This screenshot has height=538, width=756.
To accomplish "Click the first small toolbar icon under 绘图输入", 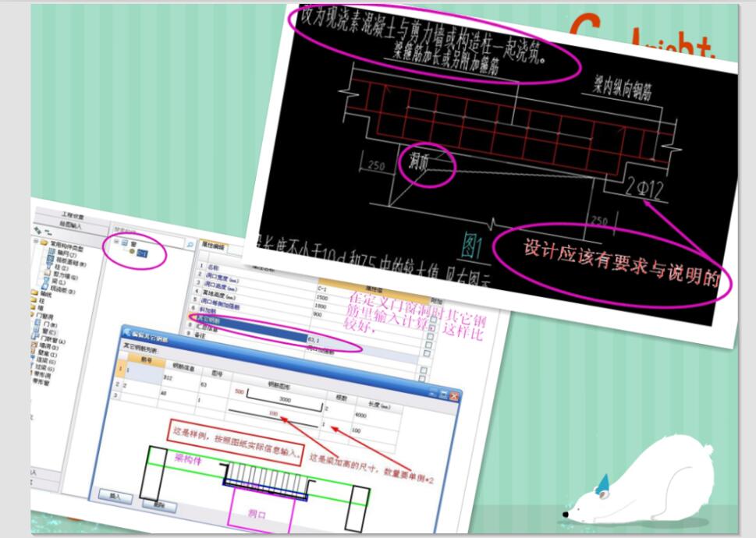I will tap(37, 230).
